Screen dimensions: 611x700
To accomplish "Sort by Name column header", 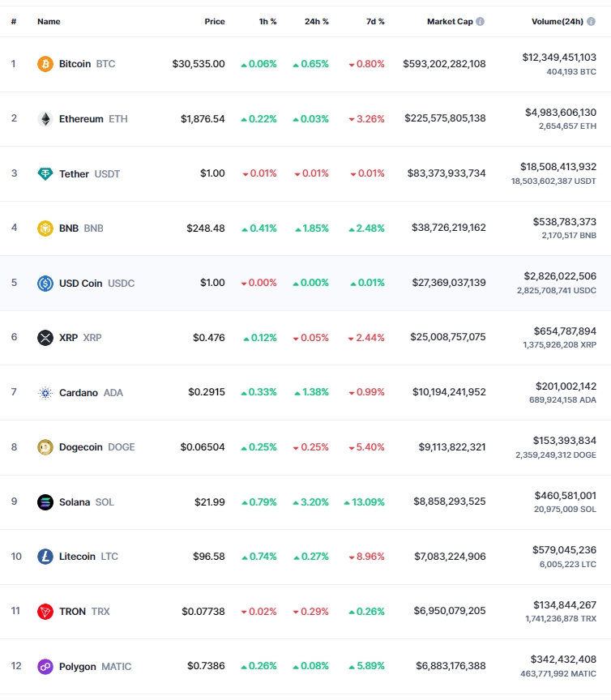I will coord(49,21).
